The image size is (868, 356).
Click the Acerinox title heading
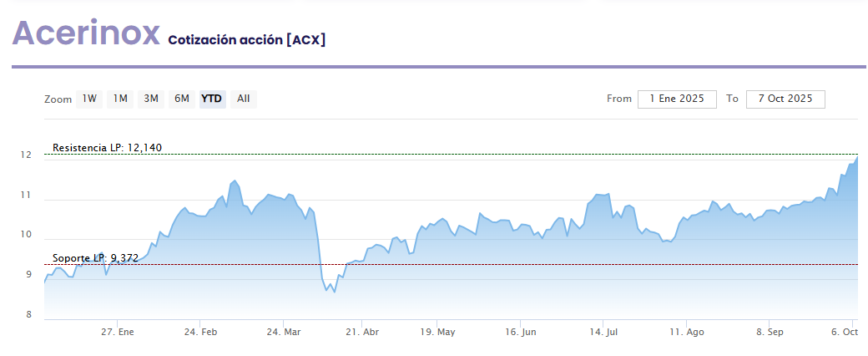[x=86, y=33]
